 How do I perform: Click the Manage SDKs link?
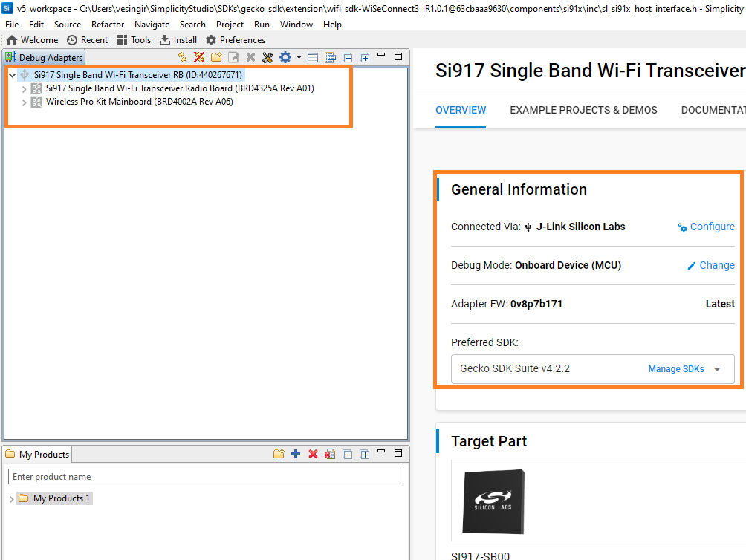click(675, 369)
